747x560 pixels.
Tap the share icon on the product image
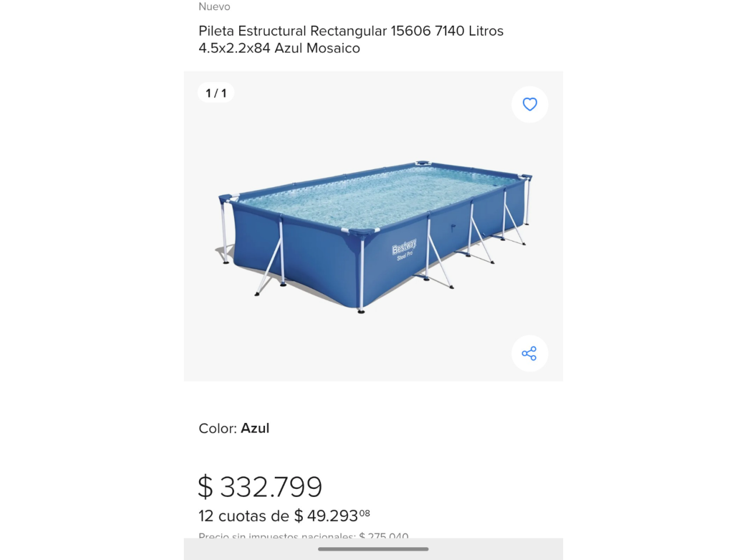click(529, 353)
